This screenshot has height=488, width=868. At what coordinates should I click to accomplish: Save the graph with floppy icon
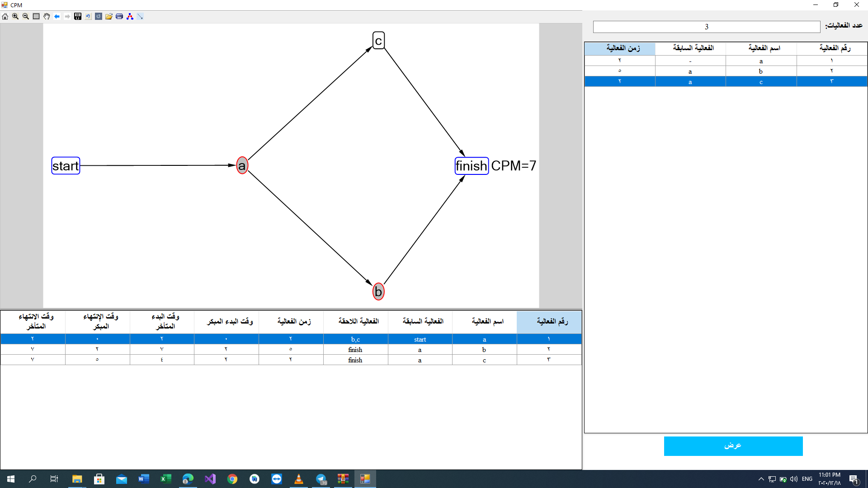[x=78, y=16]
